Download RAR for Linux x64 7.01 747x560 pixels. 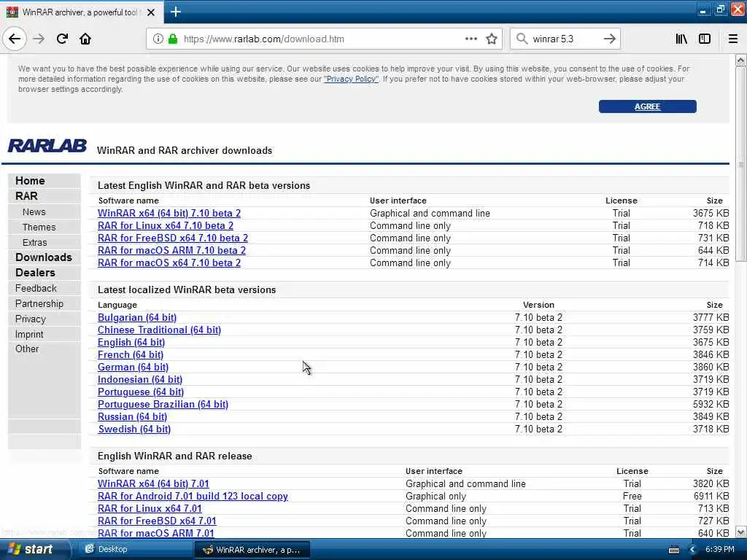[x=150, y=508]
